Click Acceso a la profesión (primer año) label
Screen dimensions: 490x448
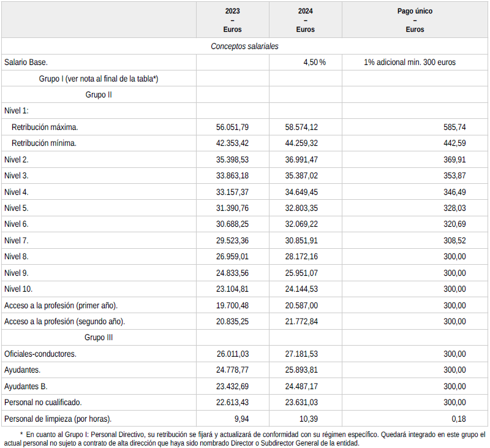click(61, 305)
